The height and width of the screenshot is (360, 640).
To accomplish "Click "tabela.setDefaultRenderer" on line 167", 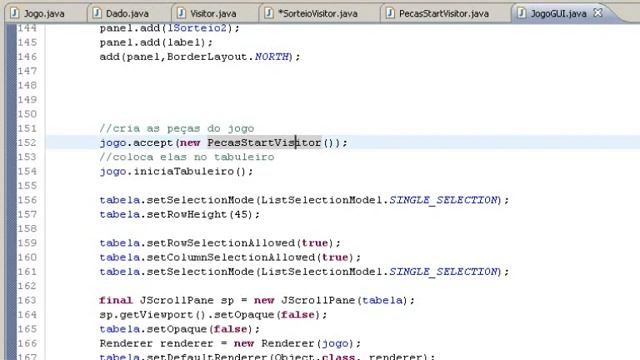I will tap(183, 356).
